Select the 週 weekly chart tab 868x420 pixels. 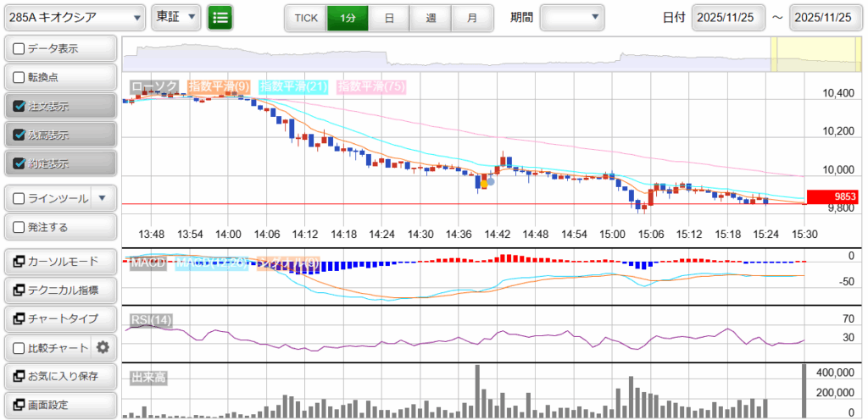coord(431,17)
